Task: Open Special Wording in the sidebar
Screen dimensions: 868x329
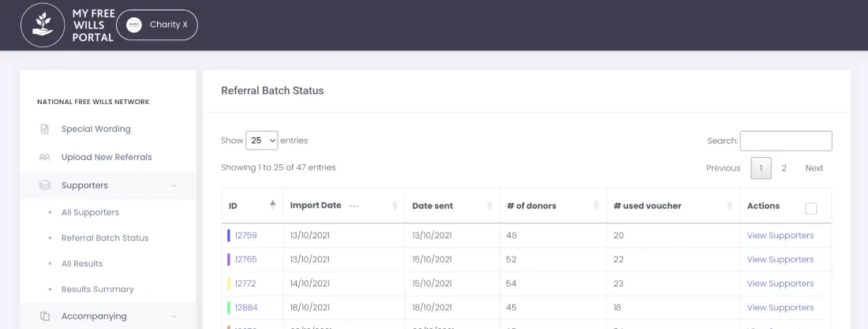Action: coord(95,129)
